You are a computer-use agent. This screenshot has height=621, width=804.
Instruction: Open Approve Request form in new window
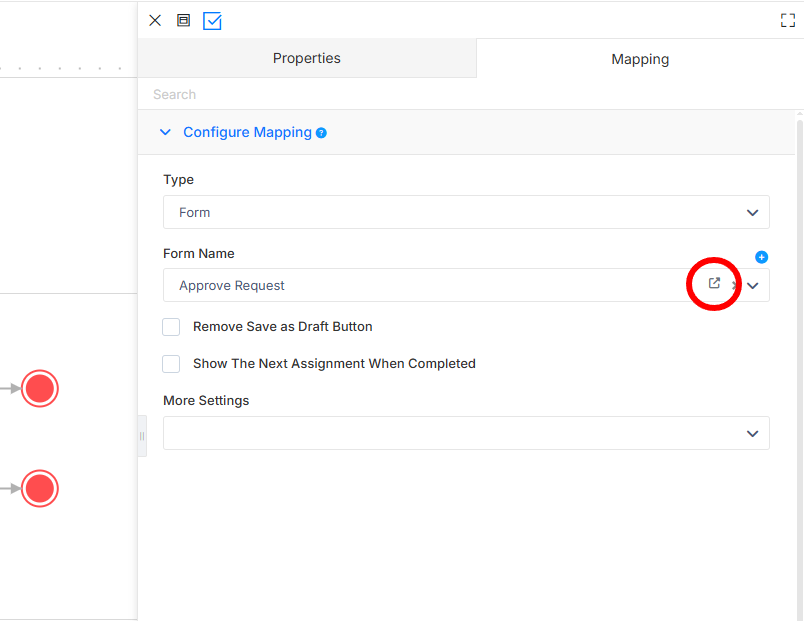coord(714,283)
